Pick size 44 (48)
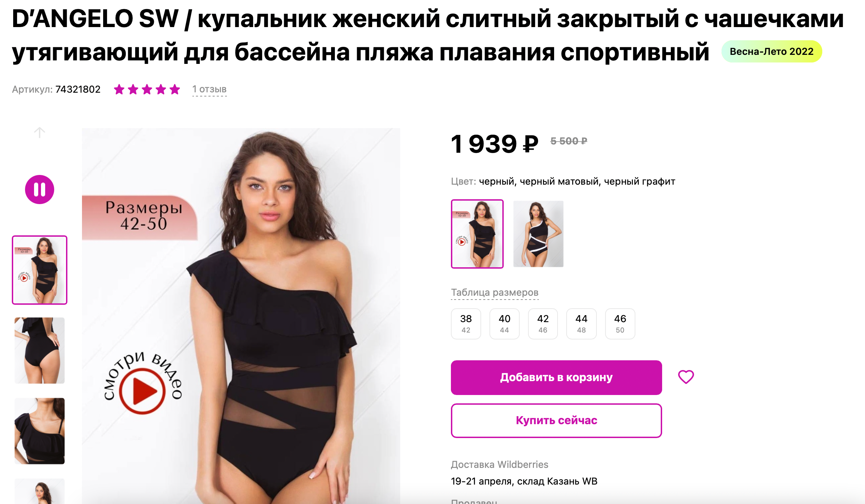Screen dimensions: 865x504 582,324
